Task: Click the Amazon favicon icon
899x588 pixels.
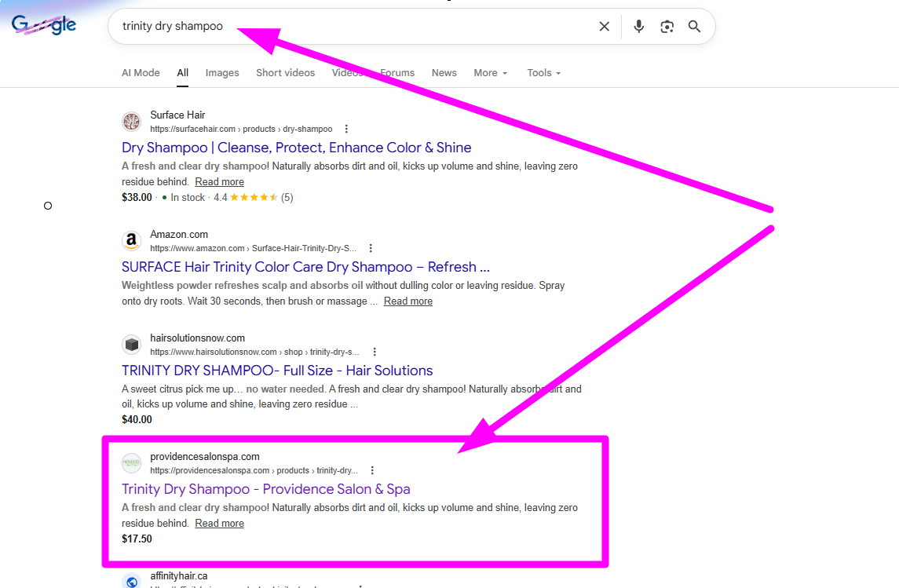Action: pos(131,241)
